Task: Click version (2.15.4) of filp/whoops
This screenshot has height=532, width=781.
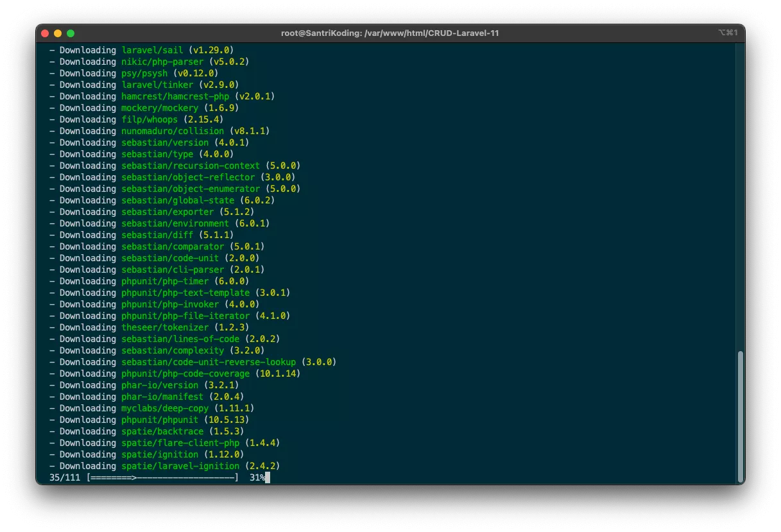Action: coord(203,119)
